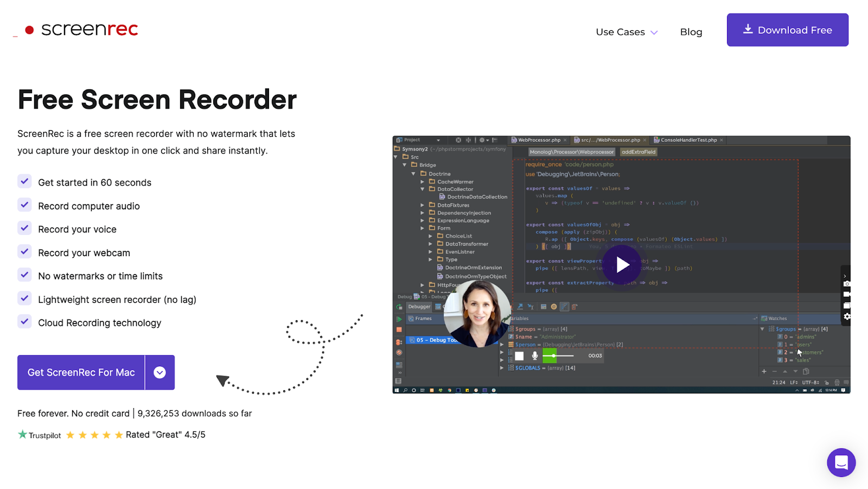Click the Trustpilot wordmark link

coord(44,435)
